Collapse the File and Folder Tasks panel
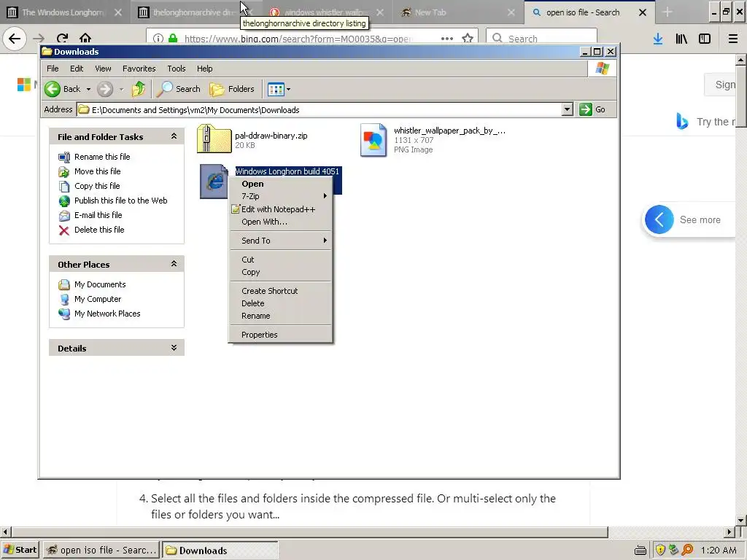 (x=174, y=136)
